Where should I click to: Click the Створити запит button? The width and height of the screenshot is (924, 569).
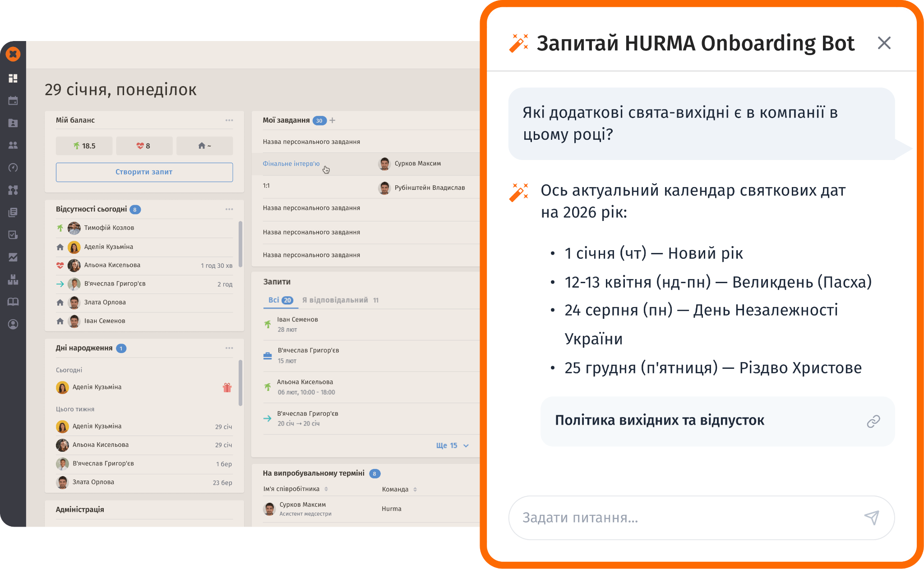(144, 172)
